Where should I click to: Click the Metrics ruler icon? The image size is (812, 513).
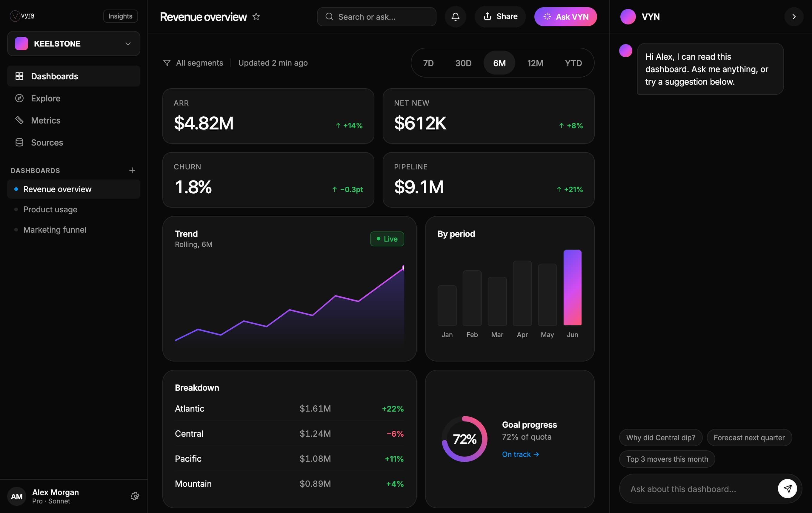tap(19, 120)
